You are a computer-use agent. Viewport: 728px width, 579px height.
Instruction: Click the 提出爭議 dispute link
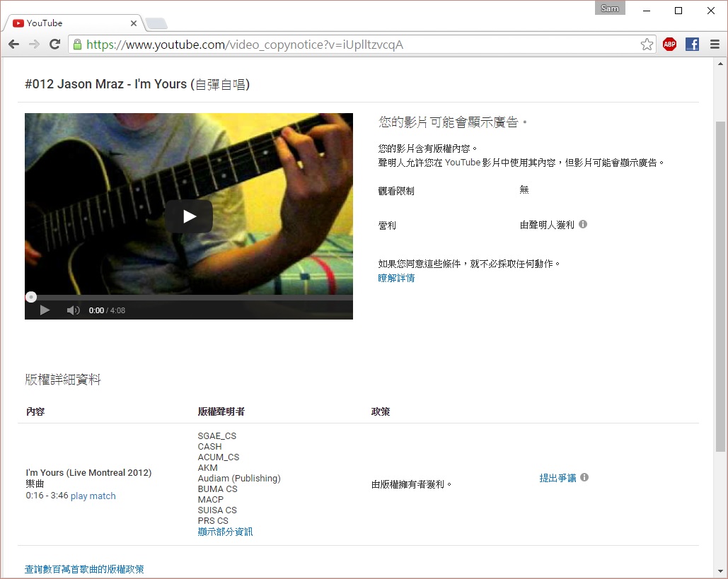(x=557, y=478)
